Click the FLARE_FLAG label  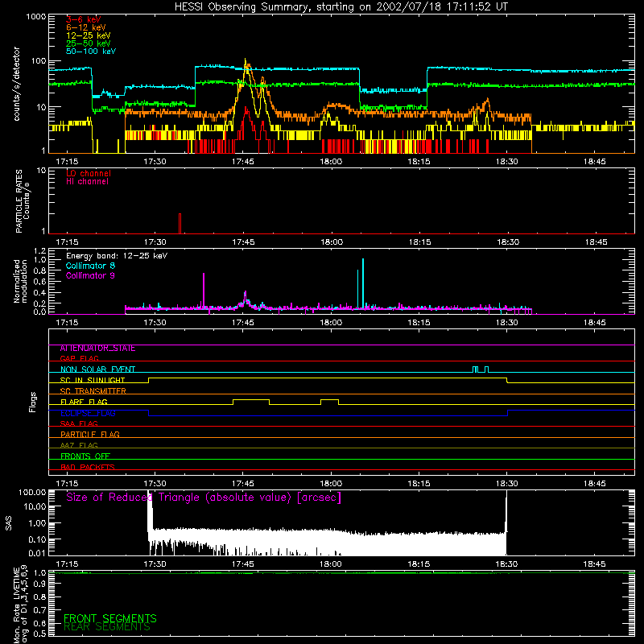tap(84, 402)
